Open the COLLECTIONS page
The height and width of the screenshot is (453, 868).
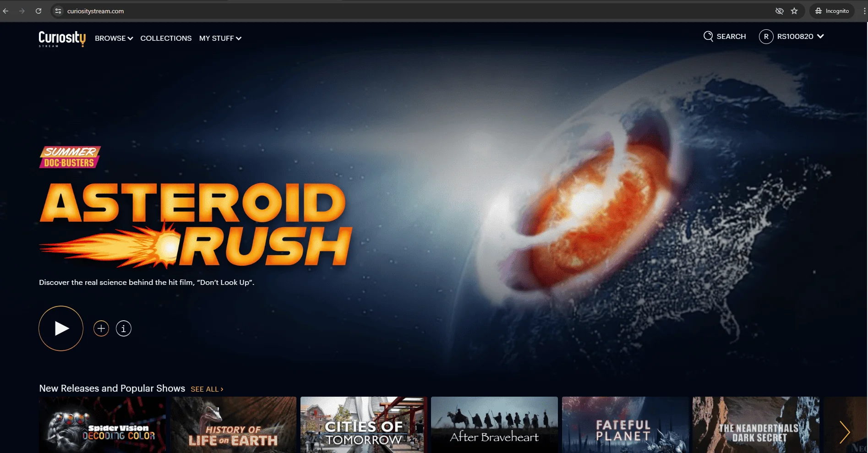[x=166, y=38]
